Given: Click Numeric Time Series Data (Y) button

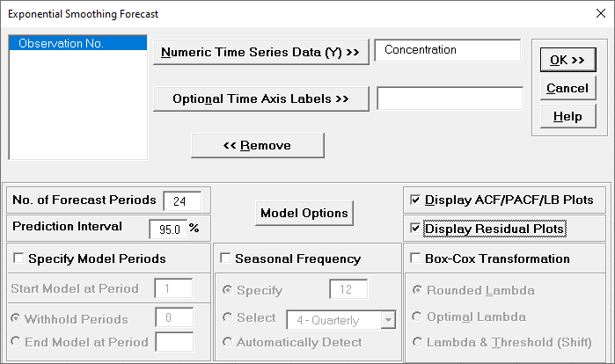Looking at the screenshot, I should point(260,53).
